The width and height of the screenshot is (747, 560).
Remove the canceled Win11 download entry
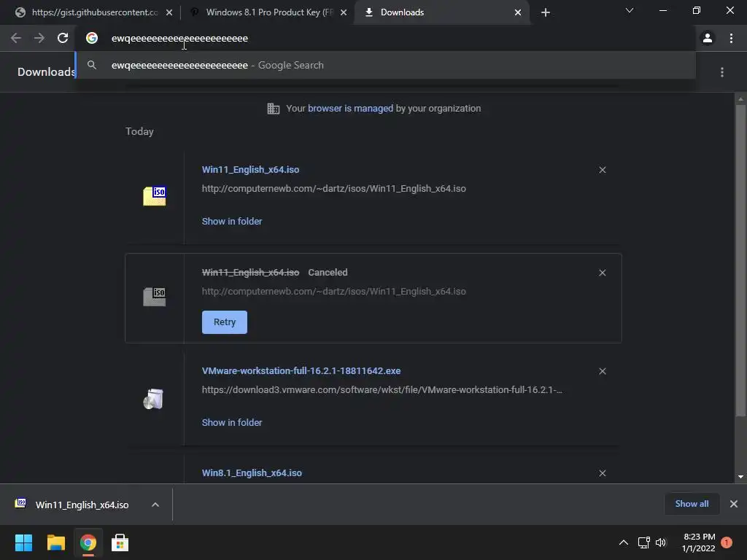603,273
